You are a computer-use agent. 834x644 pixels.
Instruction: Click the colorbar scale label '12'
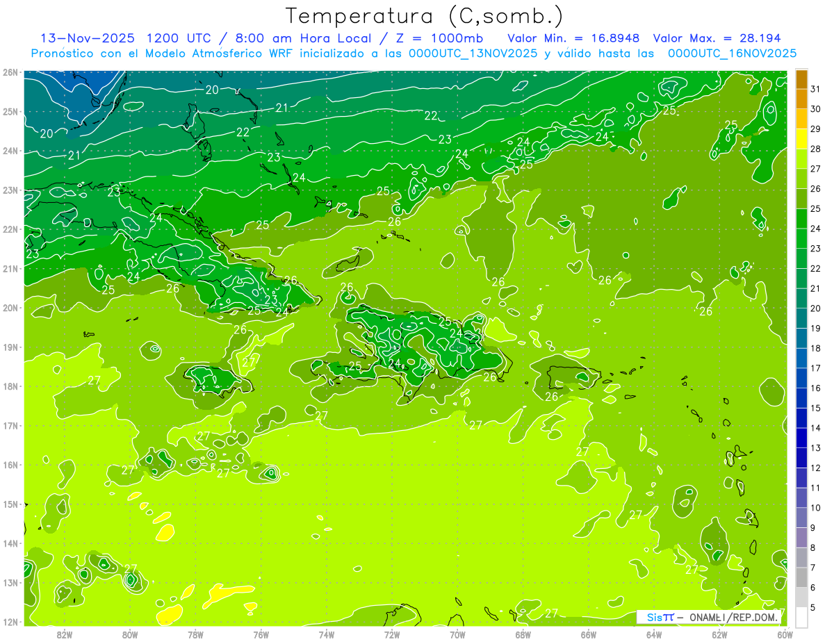(x=816, y=468)
